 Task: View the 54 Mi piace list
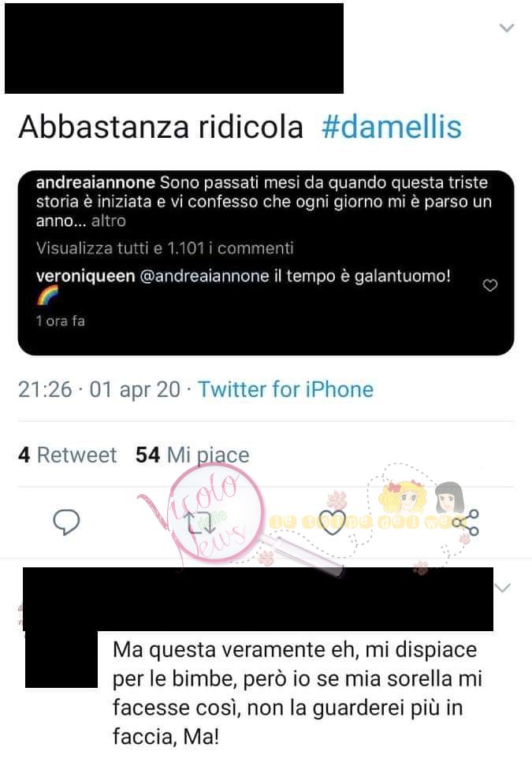(192, 455)
